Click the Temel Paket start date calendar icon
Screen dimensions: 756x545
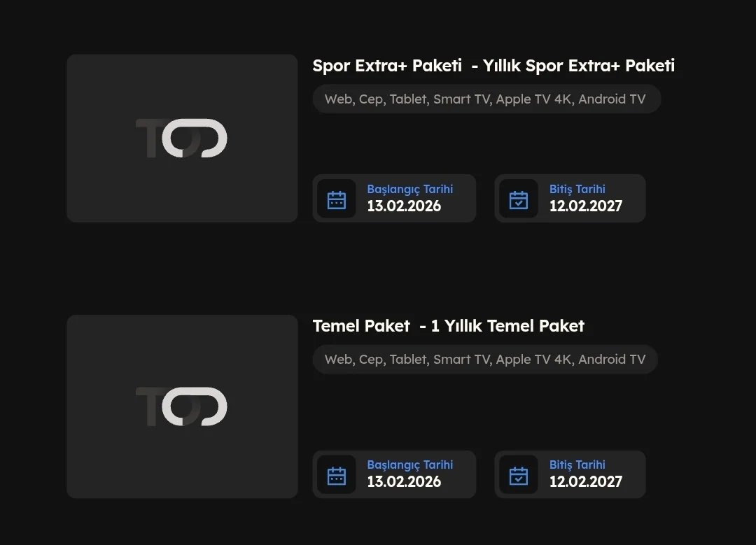337,475
